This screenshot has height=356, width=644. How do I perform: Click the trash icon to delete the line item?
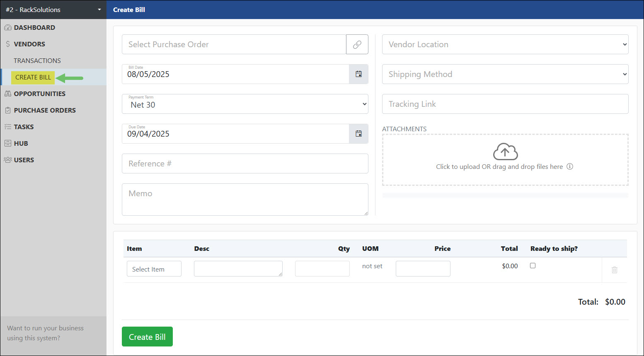point(614,270)
